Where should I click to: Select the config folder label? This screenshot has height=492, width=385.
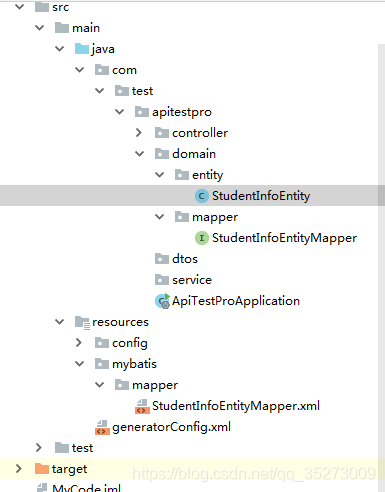[130, 343]
